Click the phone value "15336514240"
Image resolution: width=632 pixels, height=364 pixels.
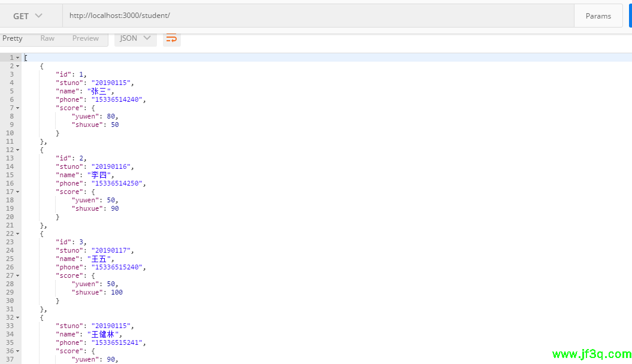point(118,99)
